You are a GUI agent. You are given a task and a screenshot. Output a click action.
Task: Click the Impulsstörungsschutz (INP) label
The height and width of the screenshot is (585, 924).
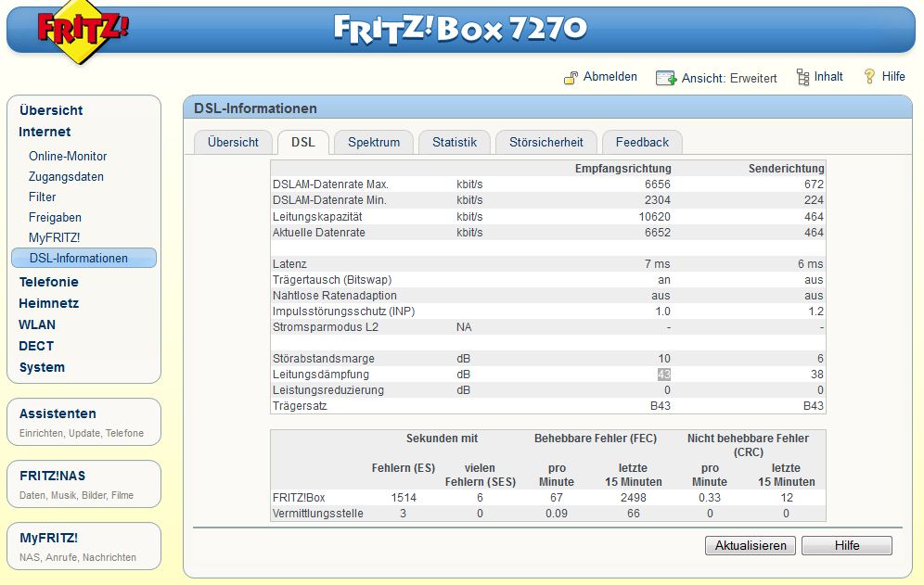343,312
